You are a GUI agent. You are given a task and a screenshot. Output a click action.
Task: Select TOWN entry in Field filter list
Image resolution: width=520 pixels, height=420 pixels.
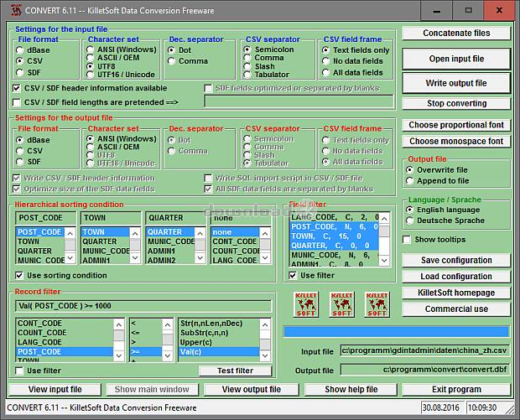tap(335, 236)
